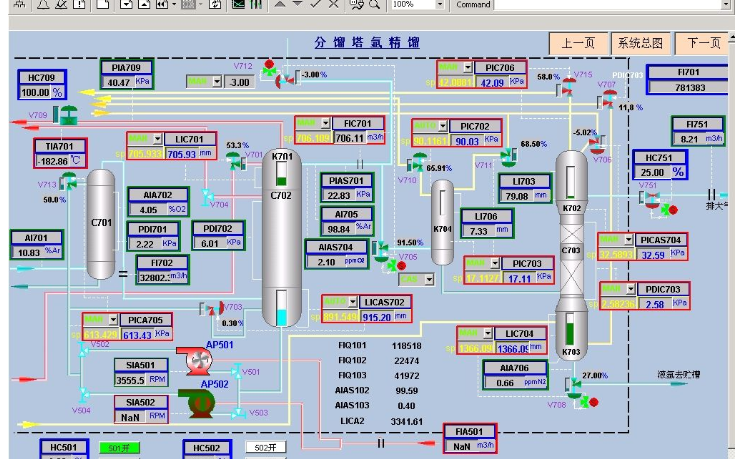The width and height of the screenshot is (735, 459).
Task: Select valve V710 at 65.91%
Action: (419, 162)
